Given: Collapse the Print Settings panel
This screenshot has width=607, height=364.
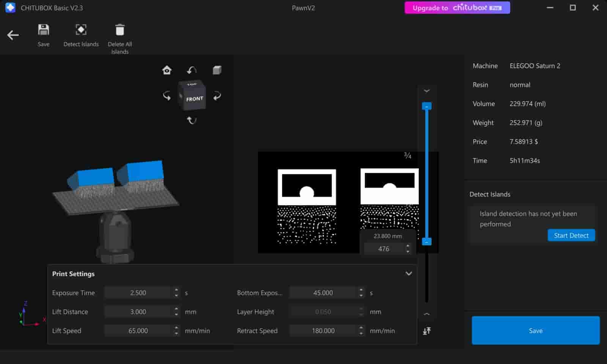Looking at the screenshot, I should tap(409, 273).
